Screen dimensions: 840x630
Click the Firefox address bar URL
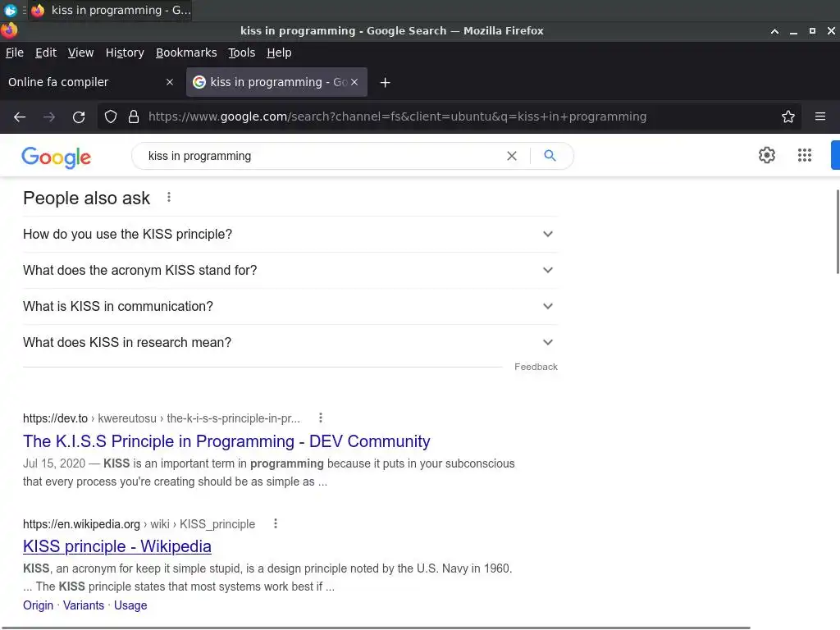398,116
